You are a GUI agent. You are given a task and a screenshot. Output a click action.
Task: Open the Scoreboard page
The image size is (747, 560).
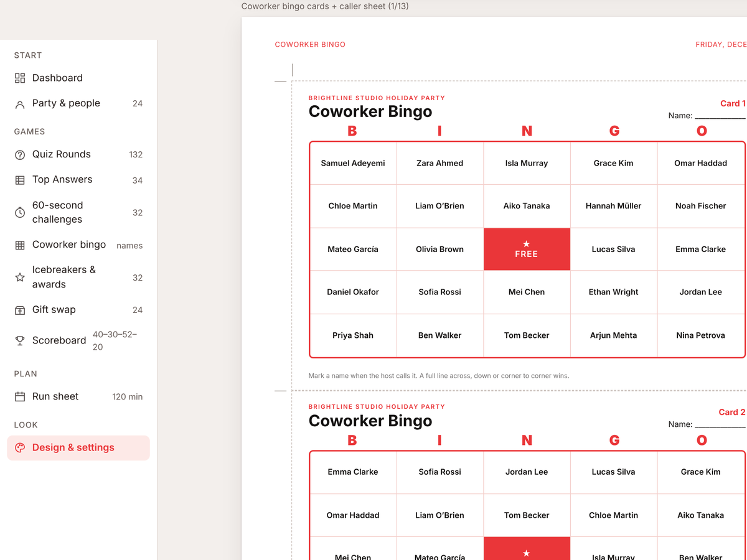(78, 340)
